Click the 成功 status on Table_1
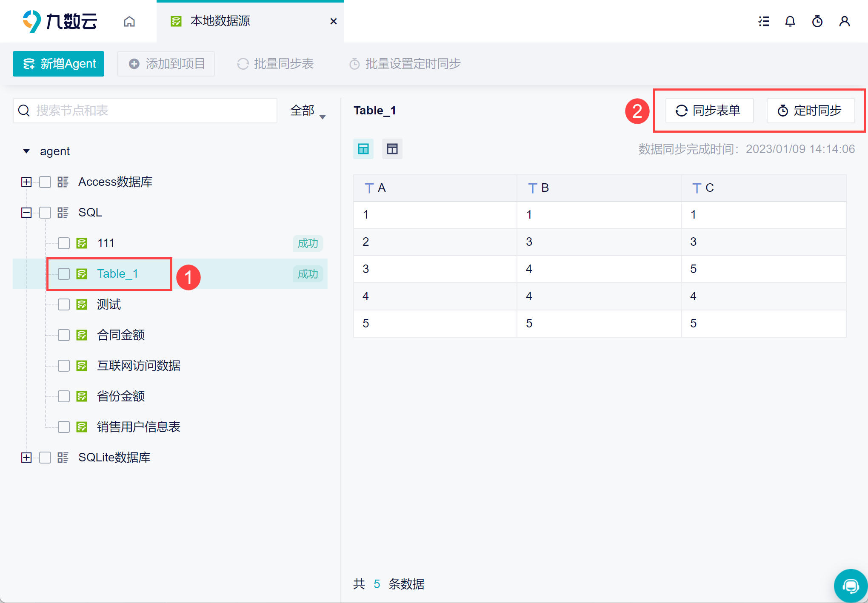868x603 pixels. [308, 274]
